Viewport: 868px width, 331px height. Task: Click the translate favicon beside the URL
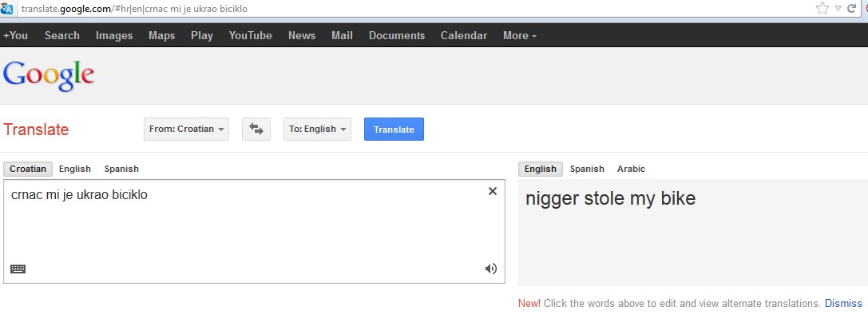6,8
